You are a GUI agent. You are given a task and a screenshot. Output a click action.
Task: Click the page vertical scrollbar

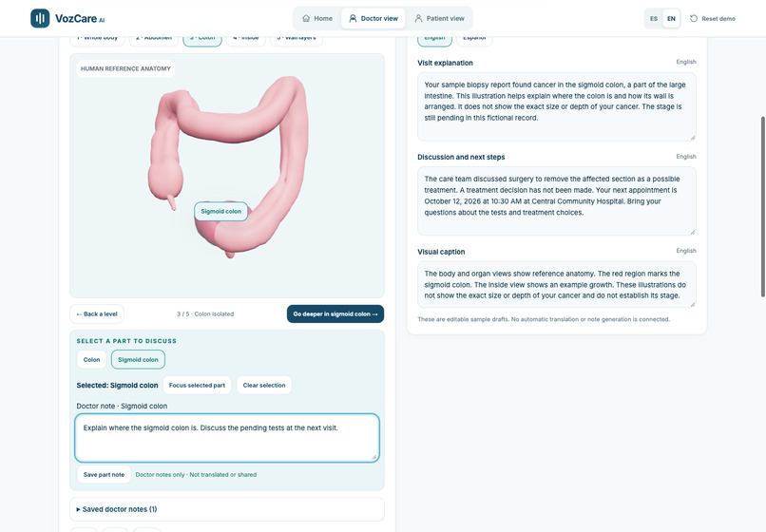[762, 207]
